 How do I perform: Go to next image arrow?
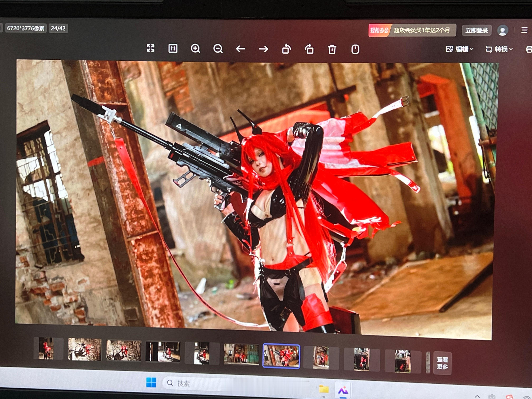263,49
